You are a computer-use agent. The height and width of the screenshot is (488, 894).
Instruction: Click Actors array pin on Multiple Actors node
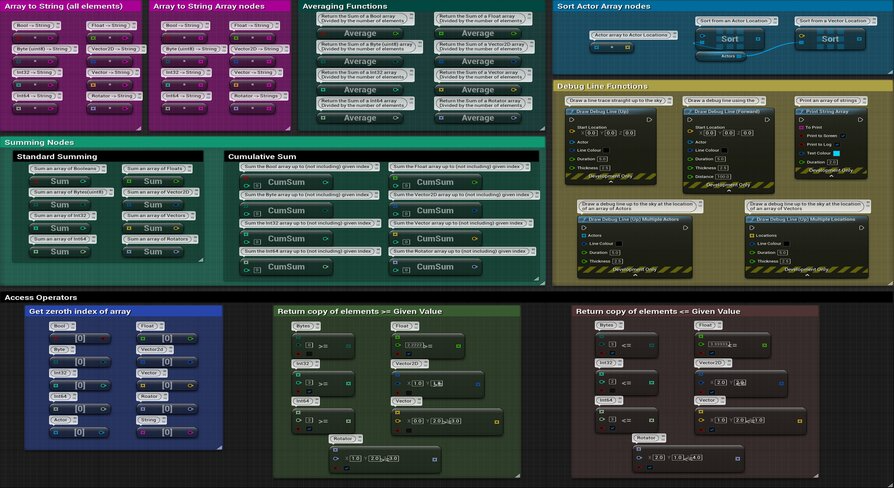point(584,235)
